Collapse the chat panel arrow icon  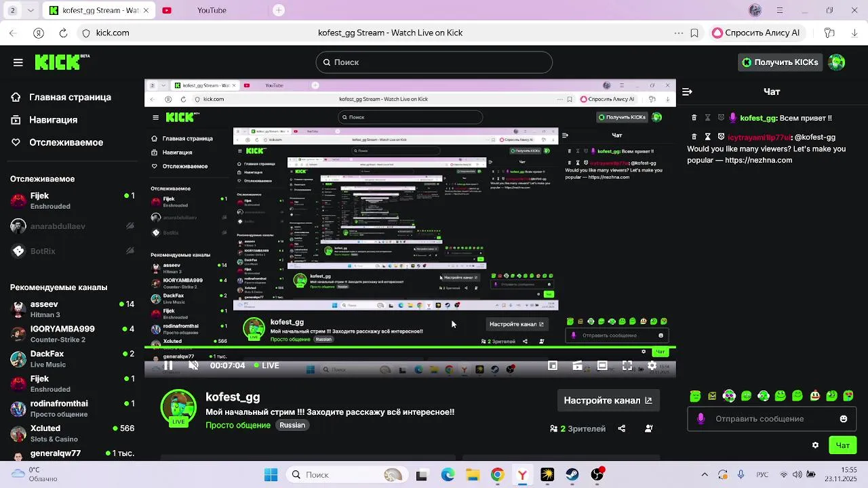[x=687, y=91]
